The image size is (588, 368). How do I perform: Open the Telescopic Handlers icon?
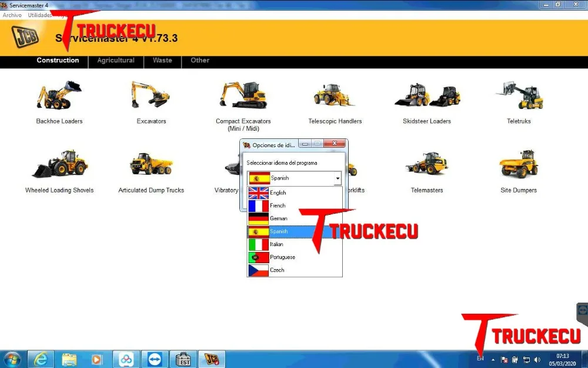(x=334, y=94)
